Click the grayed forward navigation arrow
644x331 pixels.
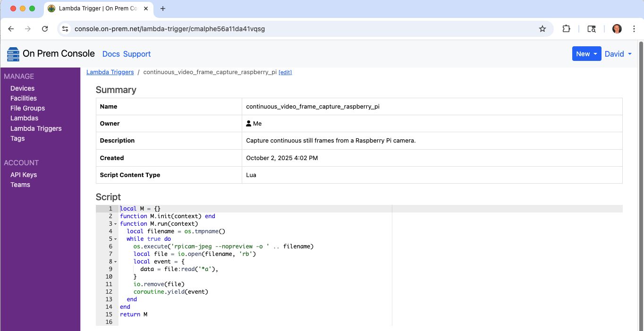[27, 28]
